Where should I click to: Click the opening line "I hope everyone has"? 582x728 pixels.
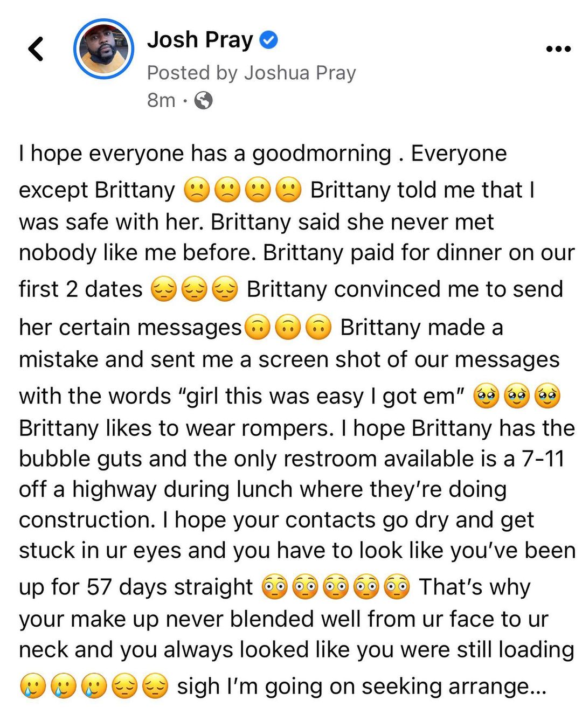(x=124, y=154)
